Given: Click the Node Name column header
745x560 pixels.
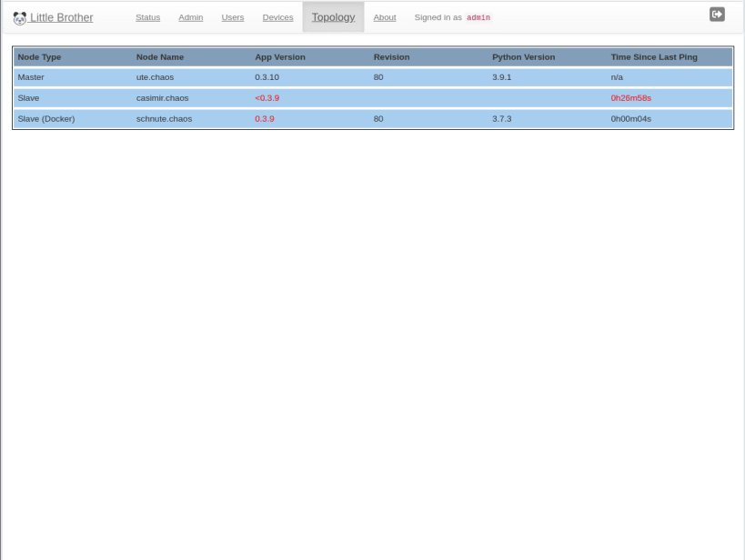Looking at the screenshot, I should click(x=160, y=57).
